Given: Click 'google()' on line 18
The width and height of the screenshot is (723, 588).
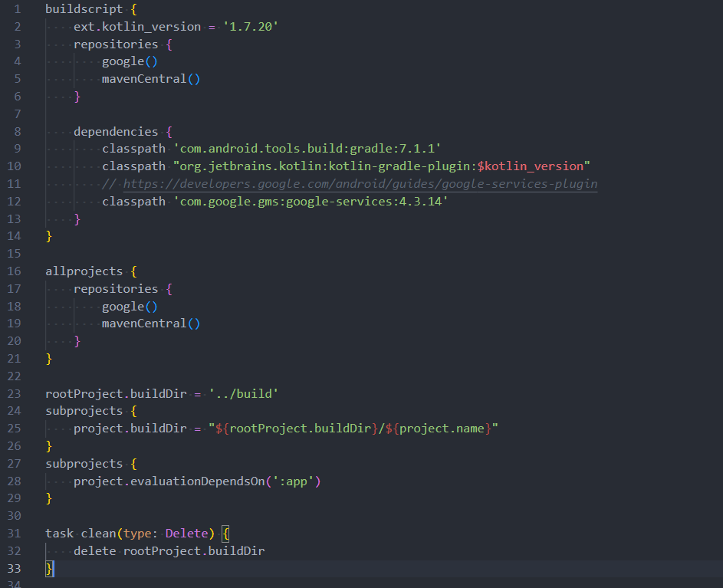Looking at the screenshot, I should [130, 307].
